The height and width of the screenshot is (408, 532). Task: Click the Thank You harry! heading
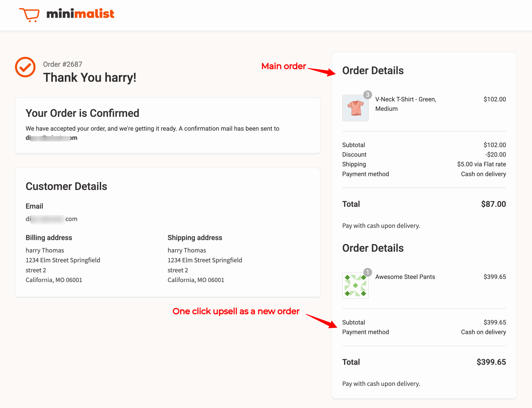[89, 77]
